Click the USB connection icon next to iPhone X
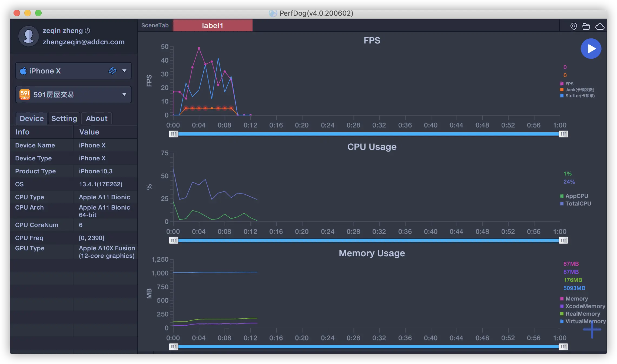Screen dimensions: 617x364 click(112, 71)
